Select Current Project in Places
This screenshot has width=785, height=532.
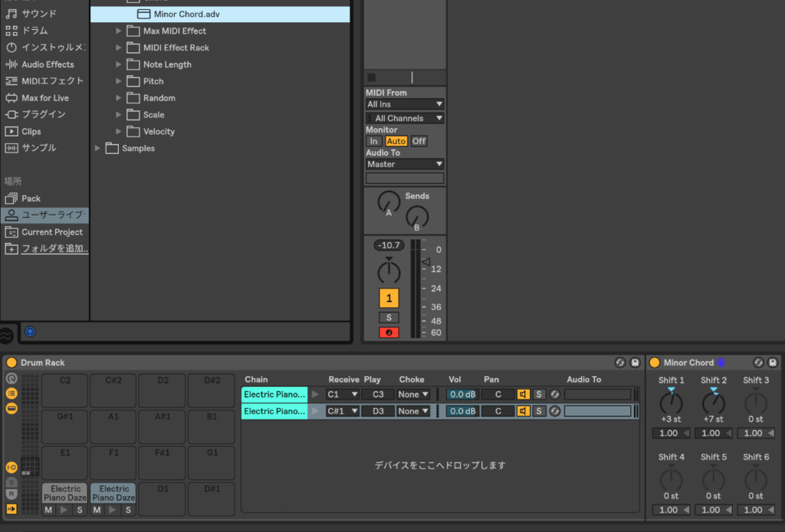coord(51,232)
